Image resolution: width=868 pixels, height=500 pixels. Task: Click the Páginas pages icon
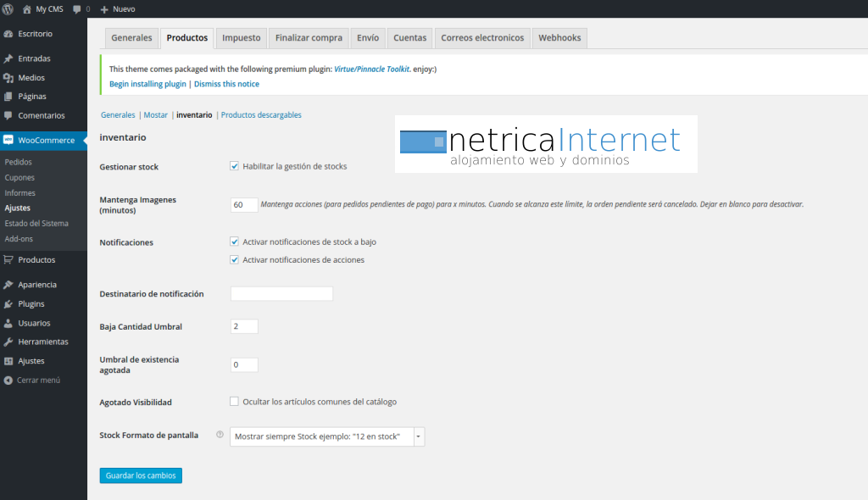tap(8, 97)
